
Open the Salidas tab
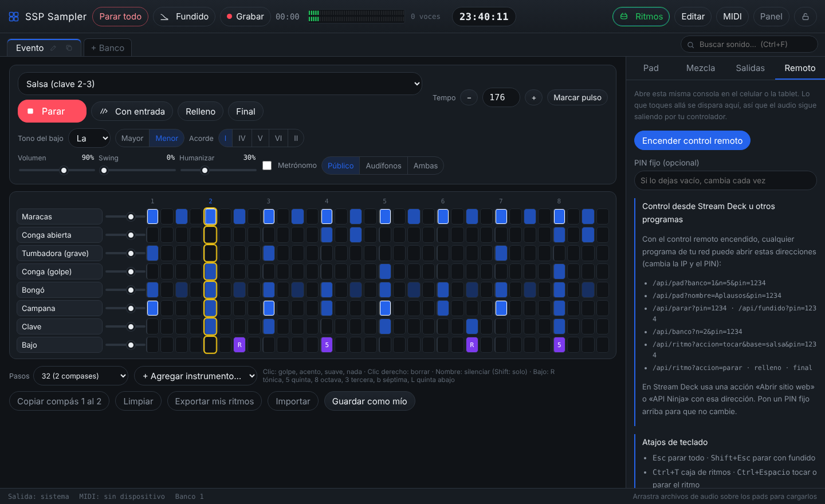click(750, 68)
